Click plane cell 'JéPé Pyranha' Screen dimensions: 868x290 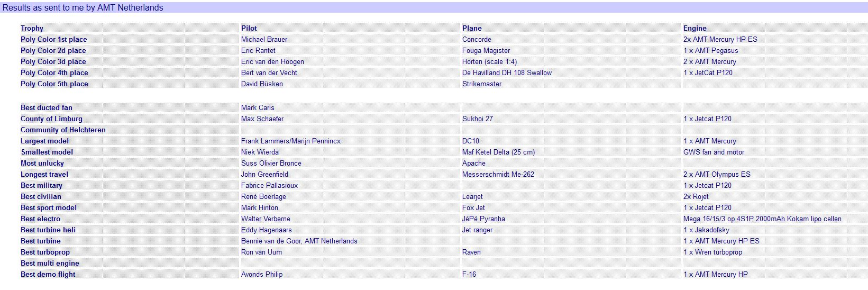[483, 219]
